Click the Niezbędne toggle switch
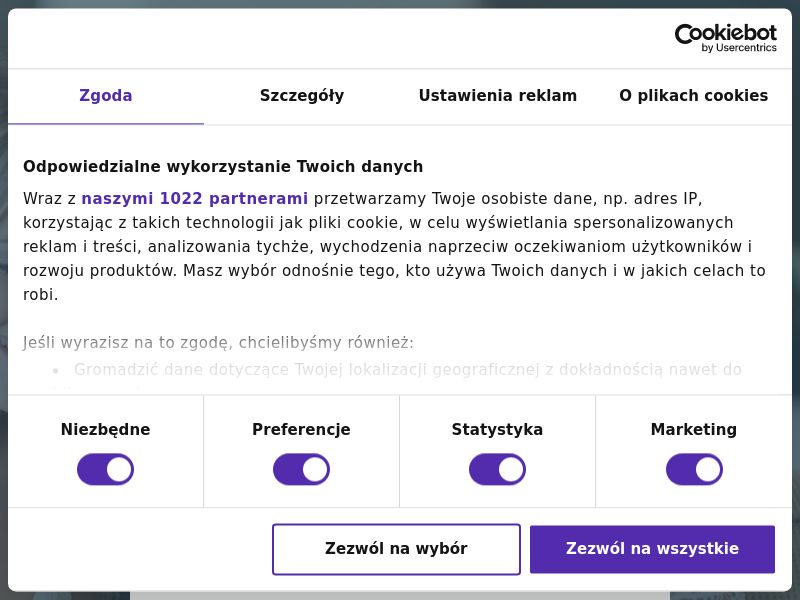The width and height of the screenshot is (800, 600). 105,468
